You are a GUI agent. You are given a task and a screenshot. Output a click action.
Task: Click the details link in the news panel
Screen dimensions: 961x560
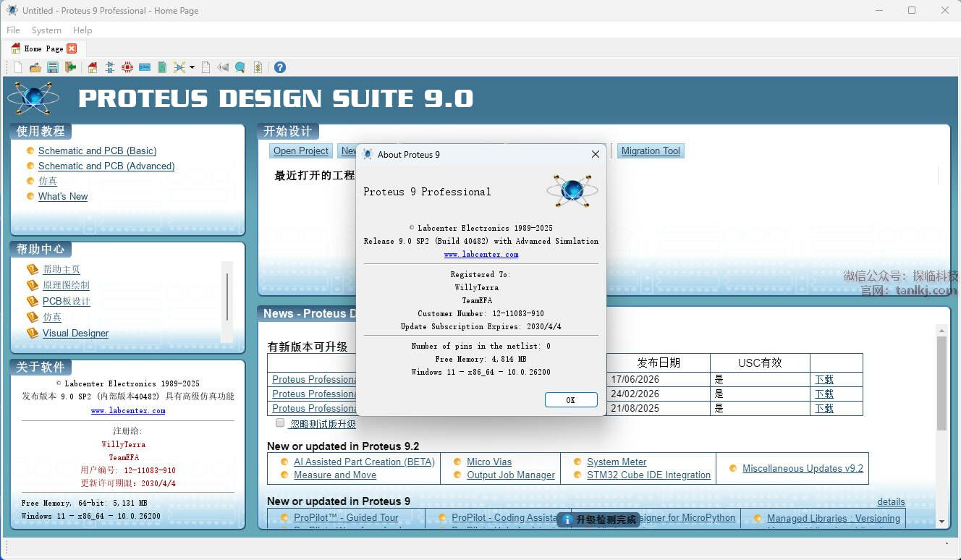891,501
